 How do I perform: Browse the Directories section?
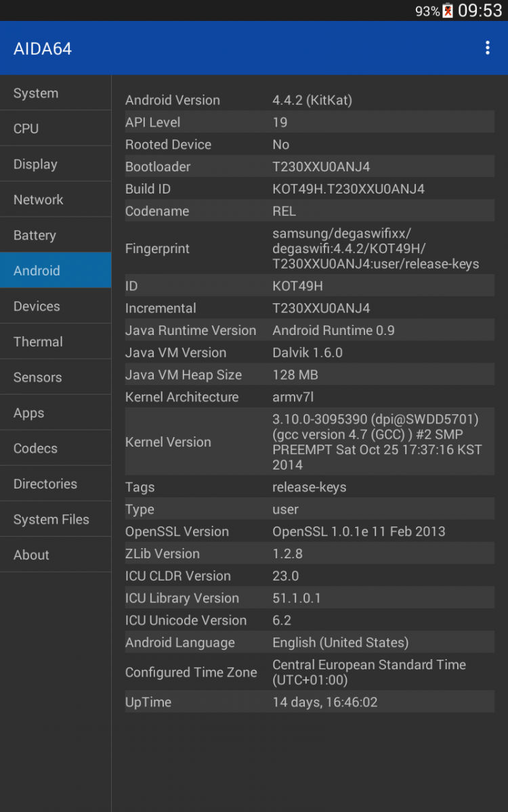pyautogui.click(x=56, y=484)
